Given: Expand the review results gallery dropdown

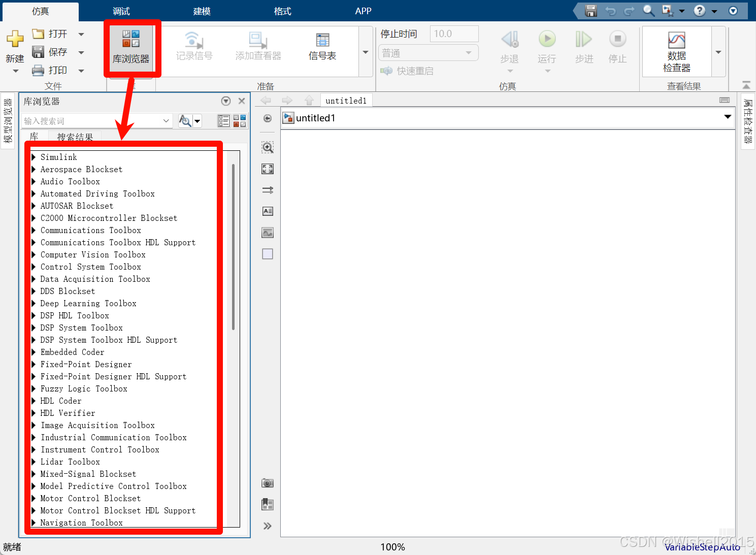Looking at the screenshot, I should click(718, 52).
